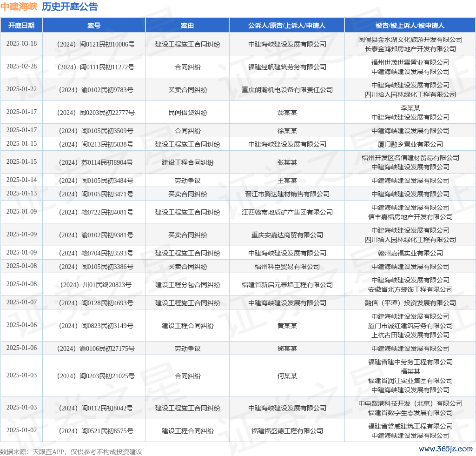The width and height of the screenshot is (476, 456).
Task: Select case number 闽0105民初3386号
Action: 96,267
